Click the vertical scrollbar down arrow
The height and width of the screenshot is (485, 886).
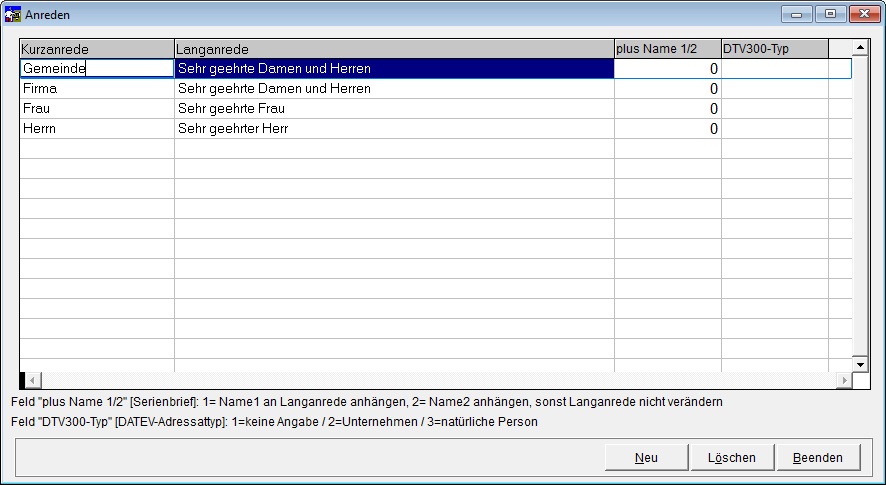tap(860, 365)
